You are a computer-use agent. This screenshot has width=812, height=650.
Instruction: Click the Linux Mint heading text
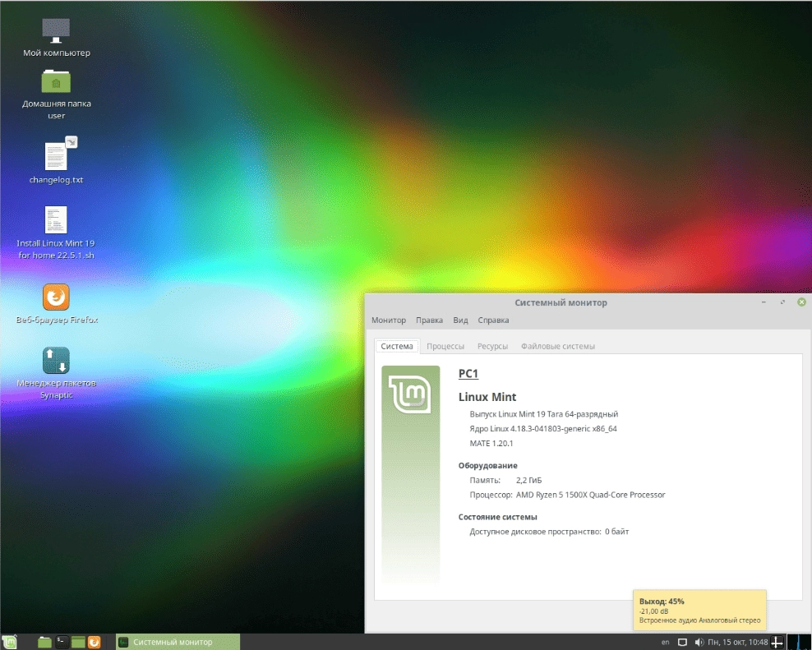487,397
